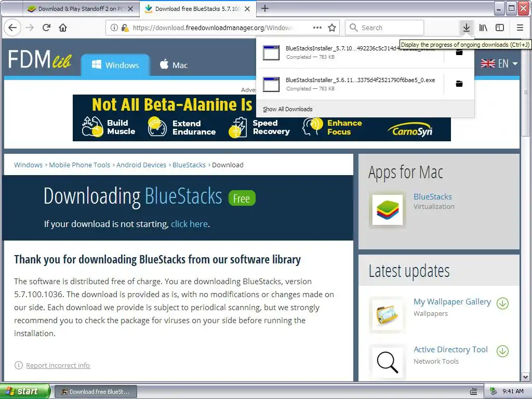Click the My Wallpaper Gallery folder thumbnail
Viewport: 532px width, 399px height.
pos(388,314)
